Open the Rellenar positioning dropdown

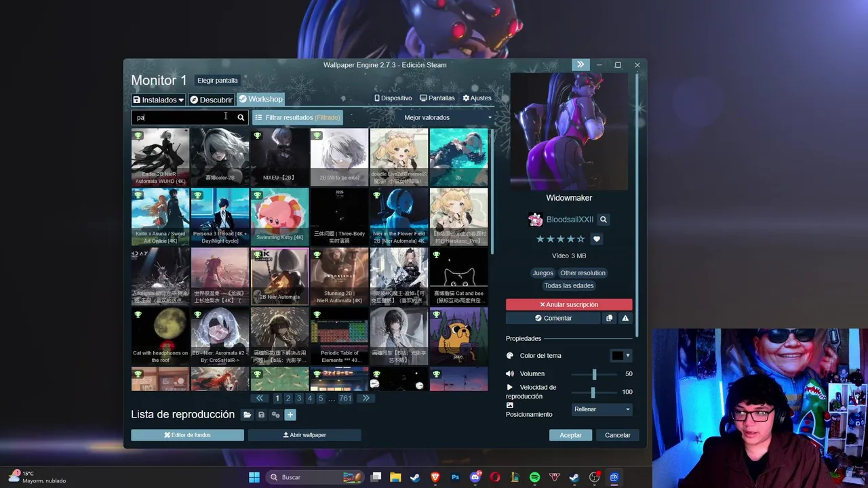(601, 409)
